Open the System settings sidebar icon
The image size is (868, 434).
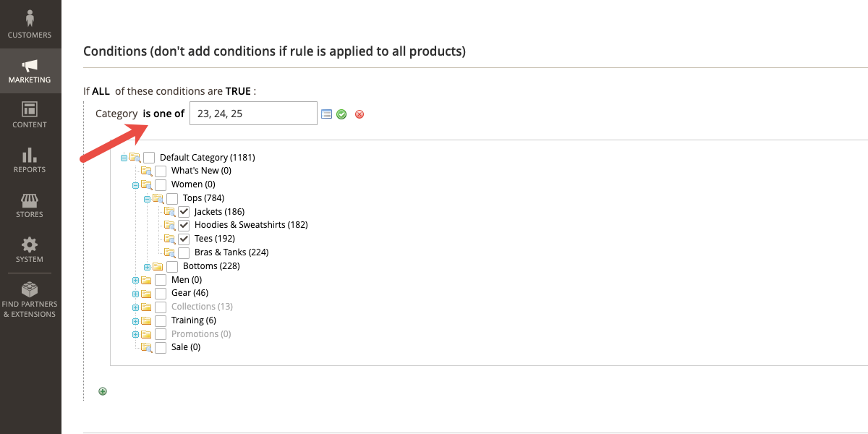point(30,250)
